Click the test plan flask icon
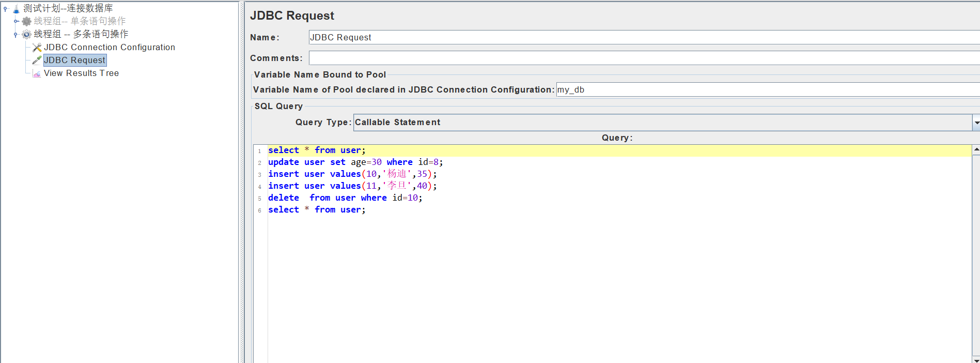 pyautogui.click(x=16, y=9)
